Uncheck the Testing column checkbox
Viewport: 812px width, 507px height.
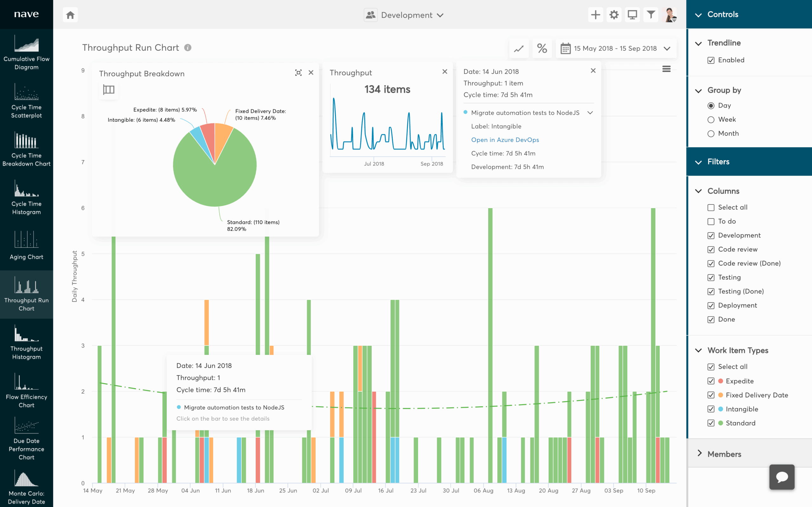711,277
